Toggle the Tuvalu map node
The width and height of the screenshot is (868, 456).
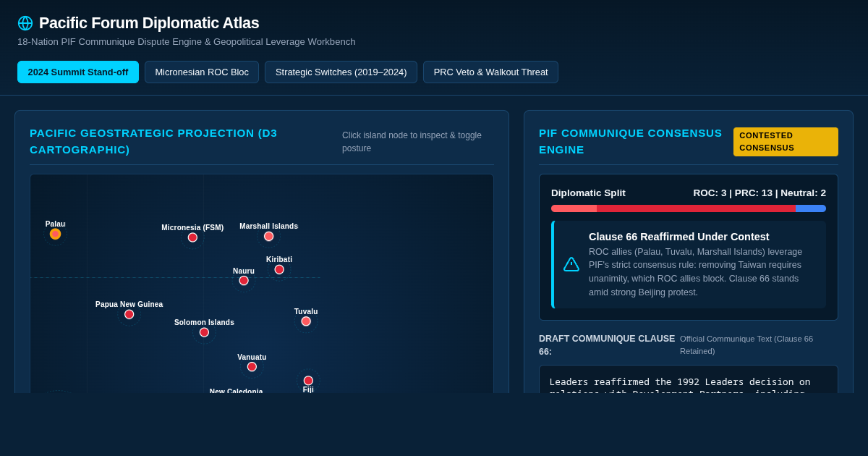(x=306, y=321)
